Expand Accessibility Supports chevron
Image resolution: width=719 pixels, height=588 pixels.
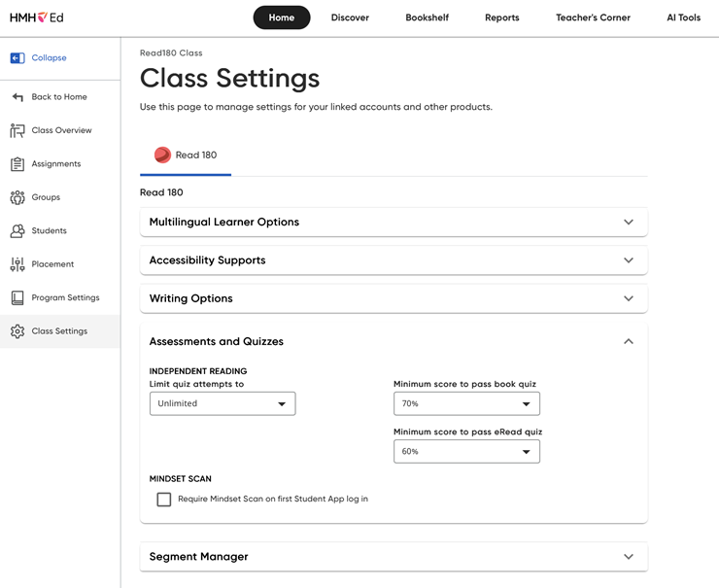629,260
